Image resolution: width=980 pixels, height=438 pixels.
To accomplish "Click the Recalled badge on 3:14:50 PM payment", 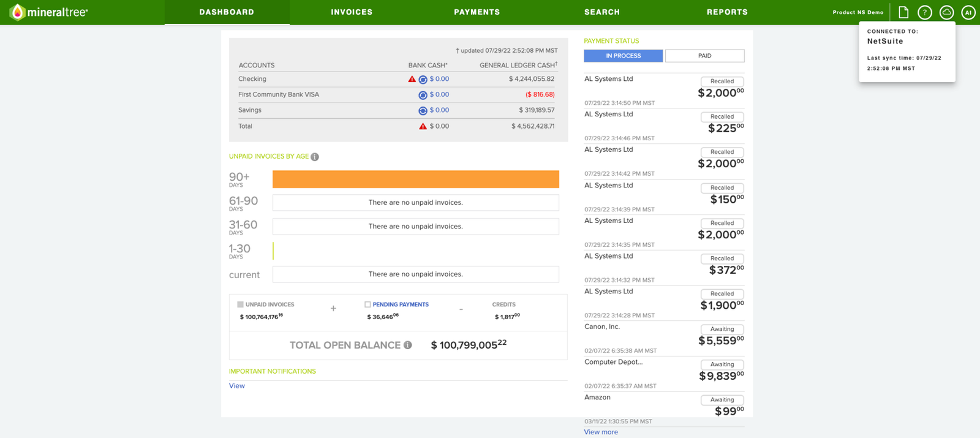I will (722, 81).
